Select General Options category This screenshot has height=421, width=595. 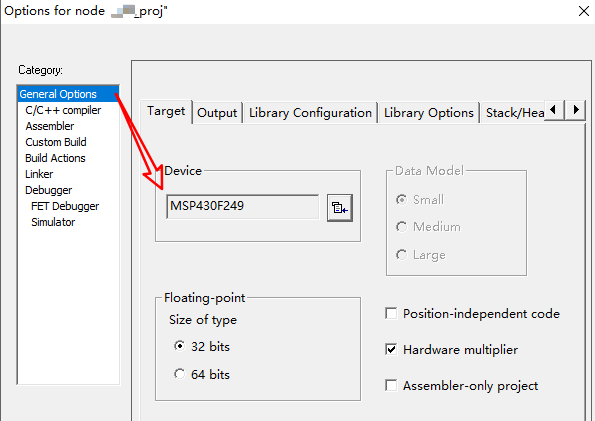[x=68, y=94]
